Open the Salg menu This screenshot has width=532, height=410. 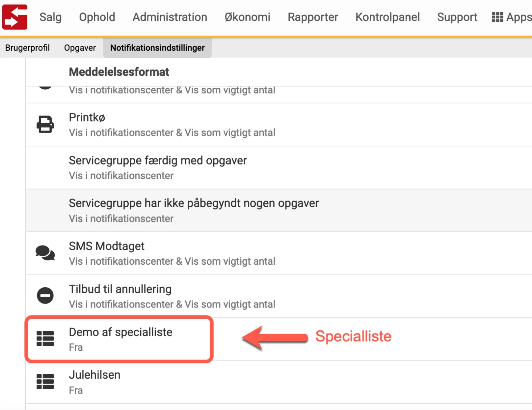(x=50, y=17)
